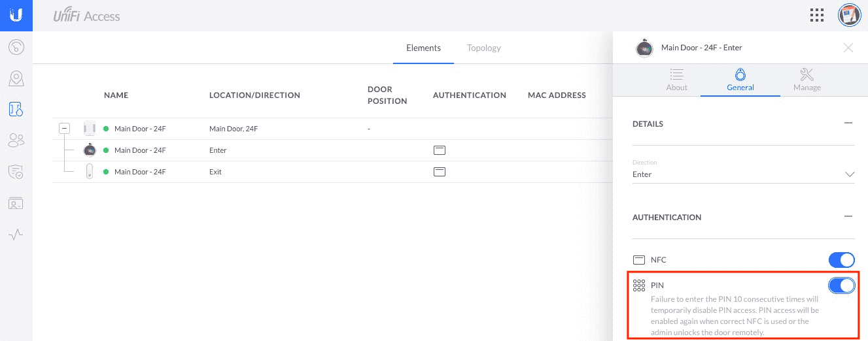Collapse the Details section
This screenshot has height=341, width=868.
[848, 123]
